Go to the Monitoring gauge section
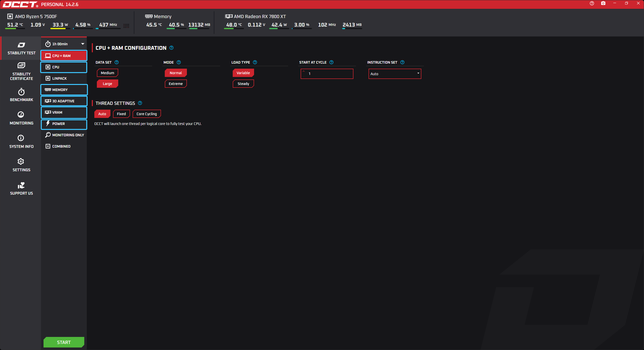Image resolution: width=644 pixels, height=350 pixels. [21, 118]
